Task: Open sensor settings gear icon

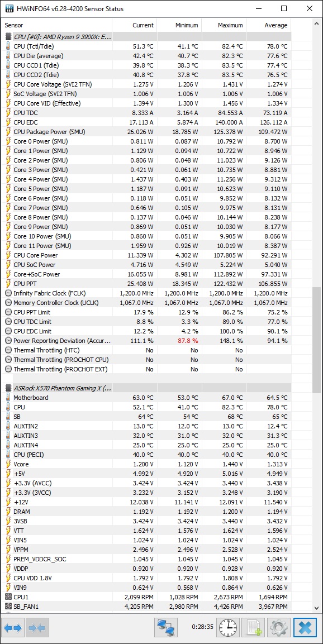Action: 278,628
